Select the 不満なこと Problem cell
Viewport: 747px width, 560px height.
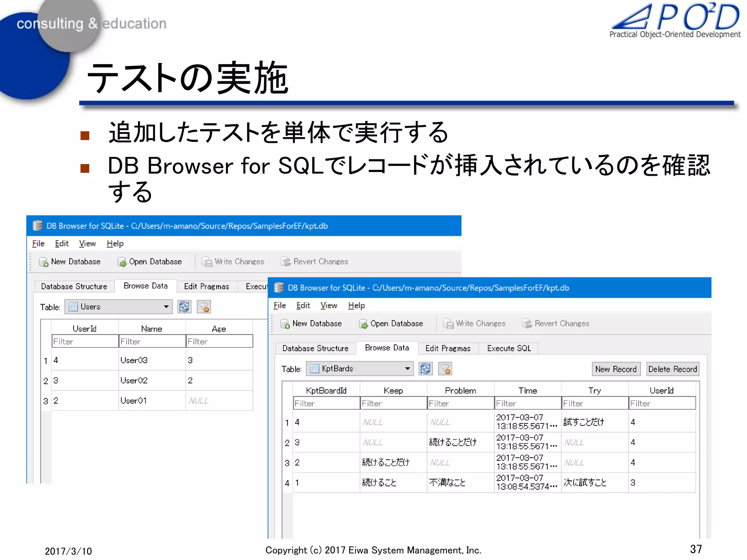[x=461, y=483]
